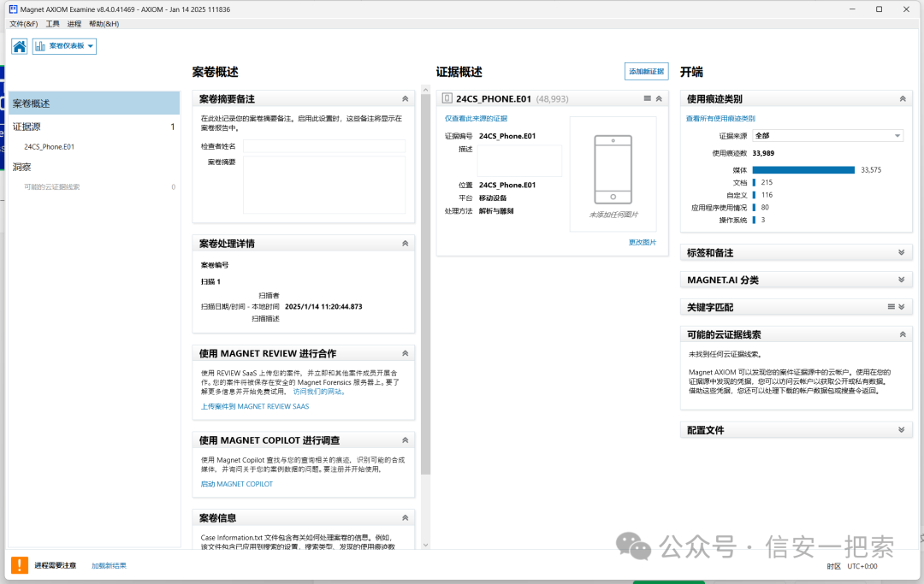The width and height of the screenshot is (924, 584).
Task: Click the 启动 MAGNET COPILOT link
Action: click(236, 485)
